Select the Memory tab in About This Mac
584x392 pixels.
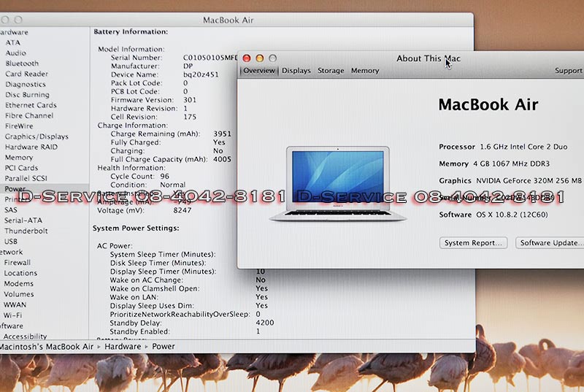point(365,71)
